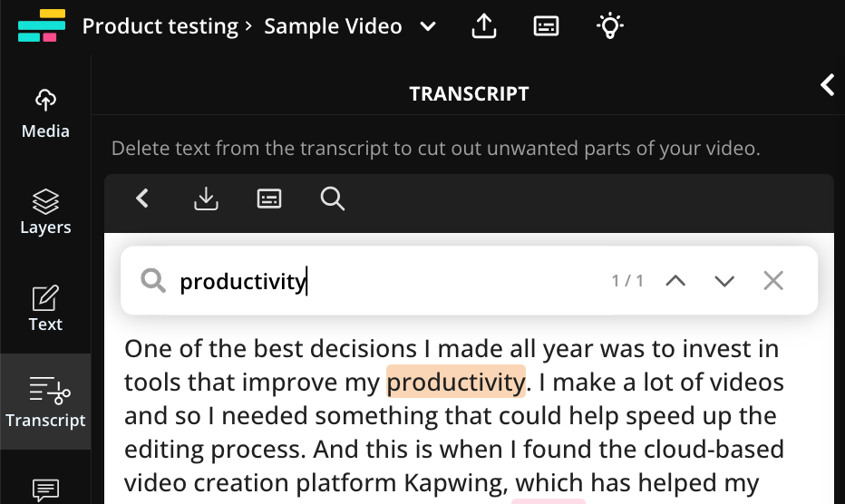Open the Media sidebar tab
The width and height of the screenshot is (845, 504).
[45, 113]
